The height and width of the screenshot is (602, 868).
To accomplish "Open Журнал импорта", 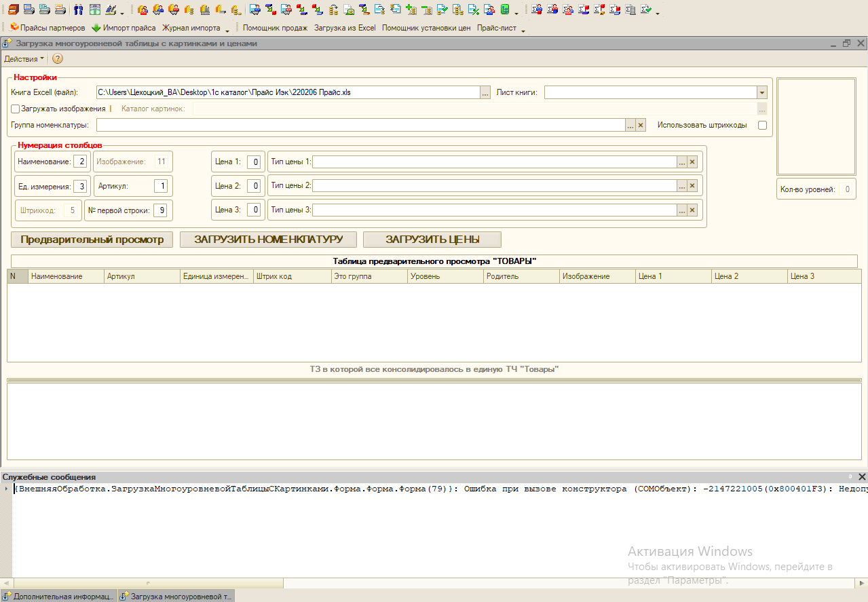I will tap(191, 29).
